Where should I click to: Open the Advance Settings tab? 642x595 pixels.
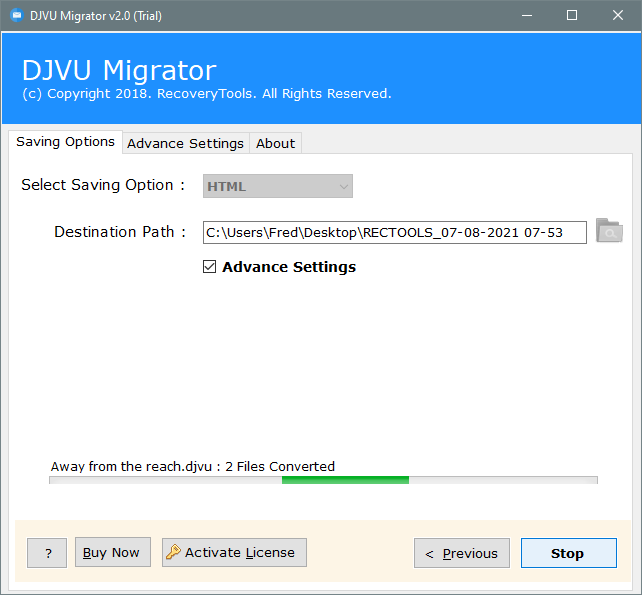tap(185, 143)
